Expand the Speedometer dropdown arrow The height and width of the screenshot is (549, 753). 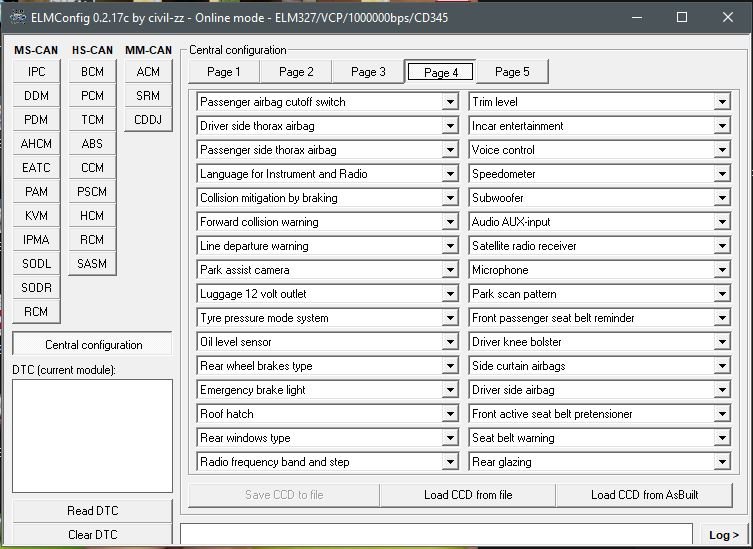pos(722,174)
